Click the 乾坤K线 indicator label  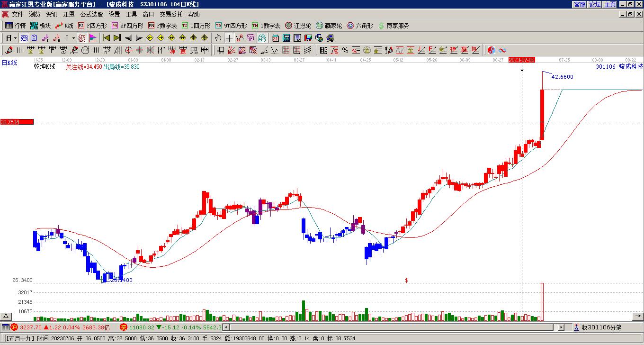[45, 67]
